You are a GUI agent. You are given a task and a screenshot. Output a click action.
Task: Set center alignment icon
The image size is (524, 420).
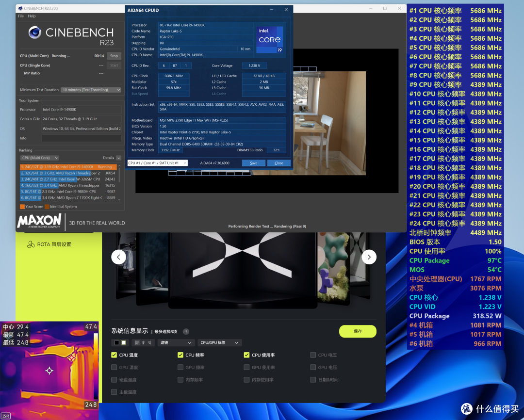(x=143, y=342)
